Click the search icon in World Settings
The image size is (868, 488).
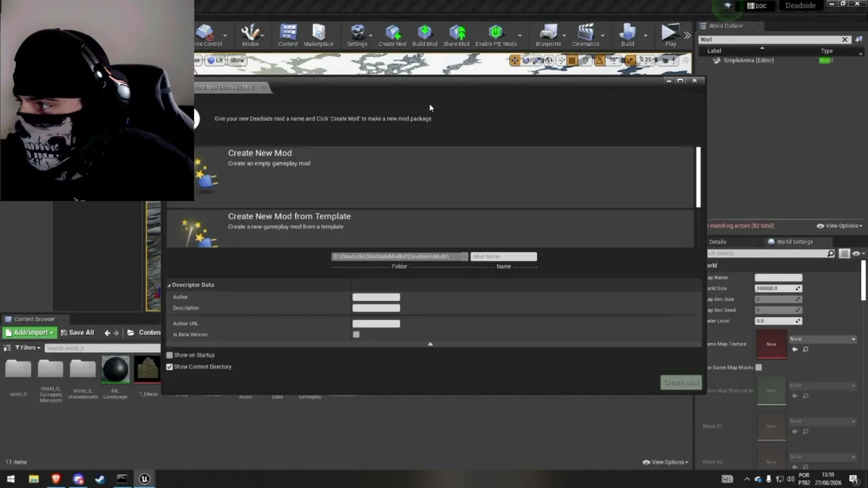831,253
